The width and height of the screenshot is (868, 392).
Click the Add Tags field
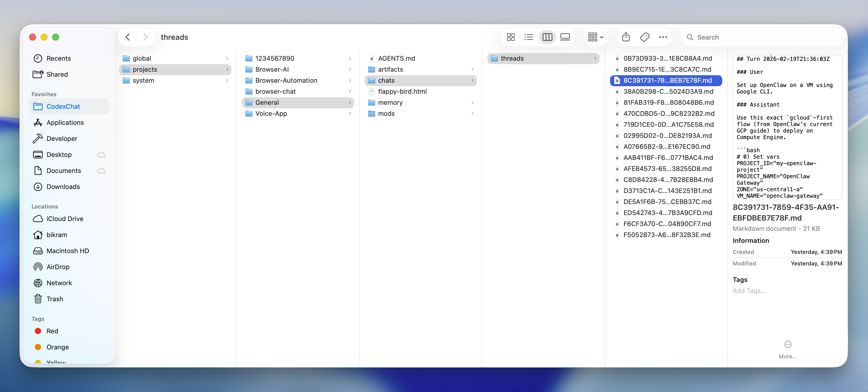[x=749, y=290]
